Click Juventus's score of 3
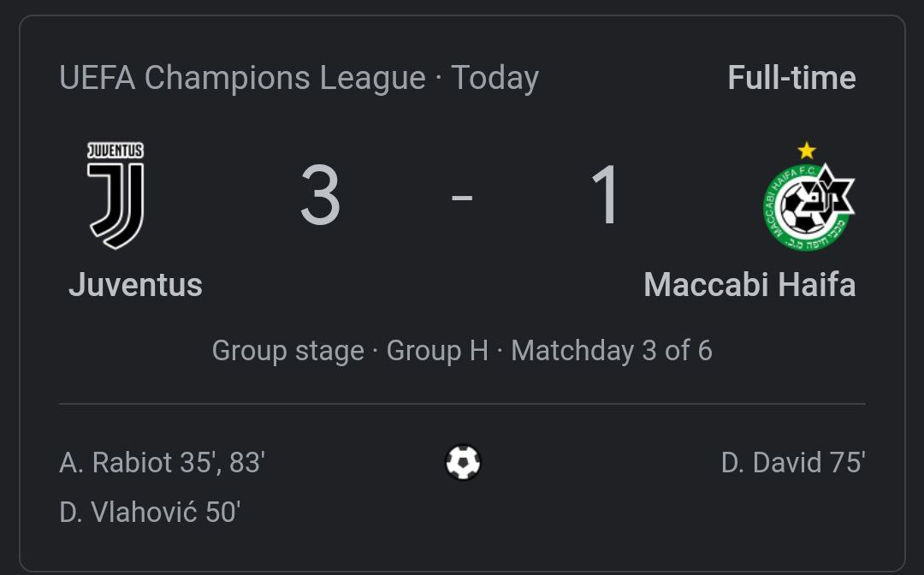The width and height of the screenshot is (924, 575). [321, 197]
